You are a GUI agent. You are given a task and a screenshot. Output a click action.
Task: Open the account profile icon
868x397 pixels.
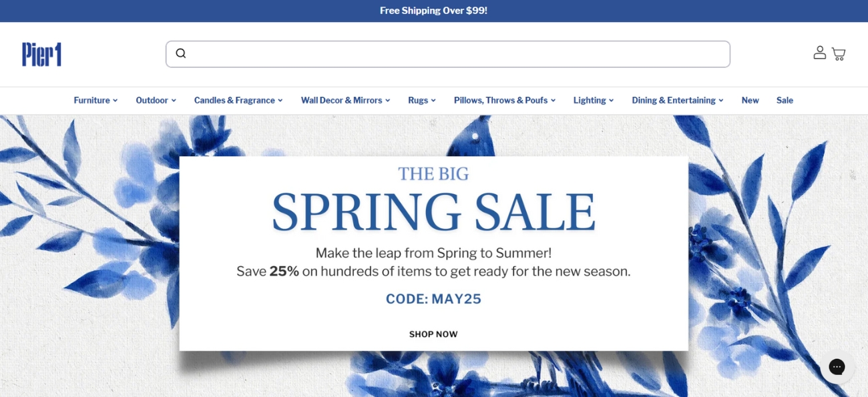point(819,53)
